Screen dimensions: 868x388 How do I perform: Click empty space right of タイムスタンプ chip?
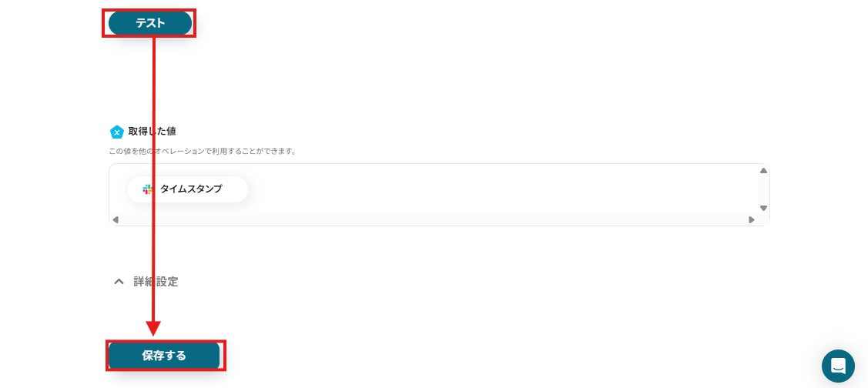coord(498,189)
